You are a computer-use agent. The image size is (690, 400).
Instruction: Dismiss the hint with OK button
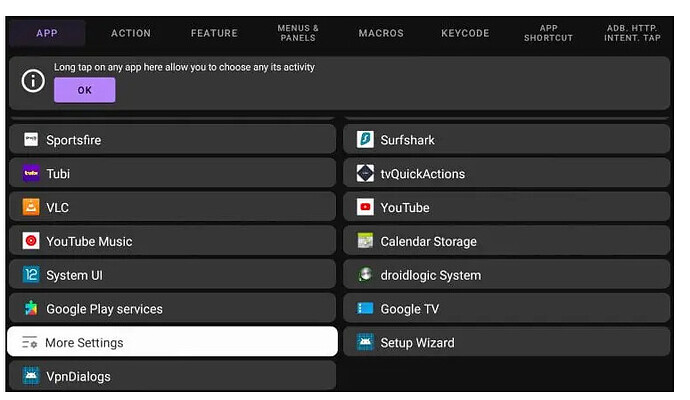(84, 90)
